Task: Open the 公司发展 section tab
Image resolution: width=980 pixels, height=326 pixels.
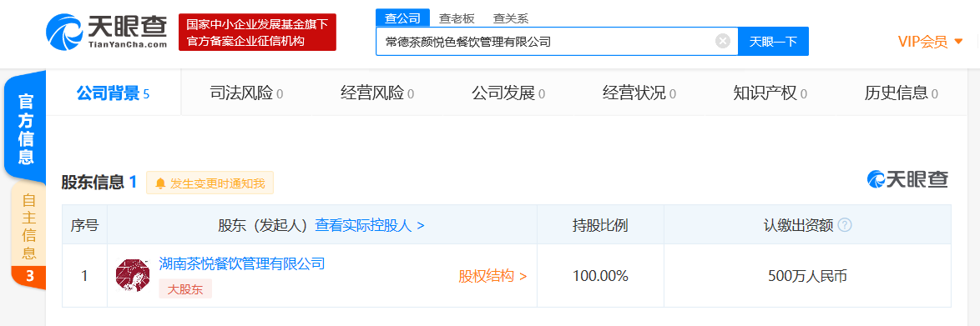Action: pos(508,93)
